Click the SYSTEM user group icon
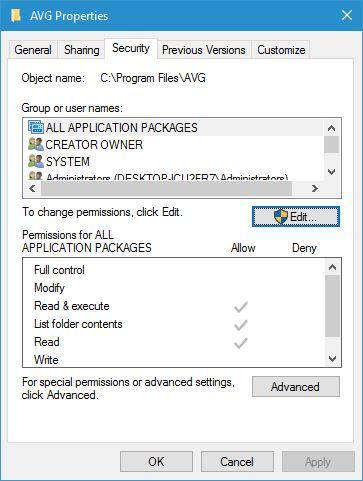The width and height of the screenshot is (363, 481). pos(36,161)
